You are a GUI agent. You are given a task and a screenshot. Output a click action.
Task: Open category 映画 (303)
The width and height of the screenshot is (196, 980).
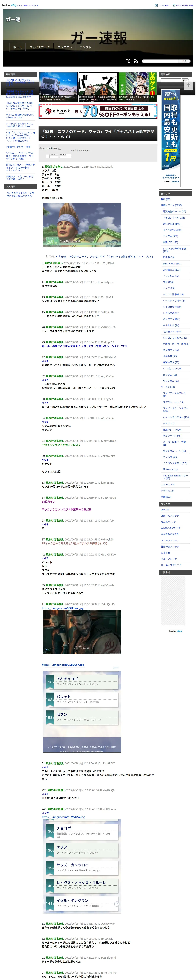click(x=166, y=497)
